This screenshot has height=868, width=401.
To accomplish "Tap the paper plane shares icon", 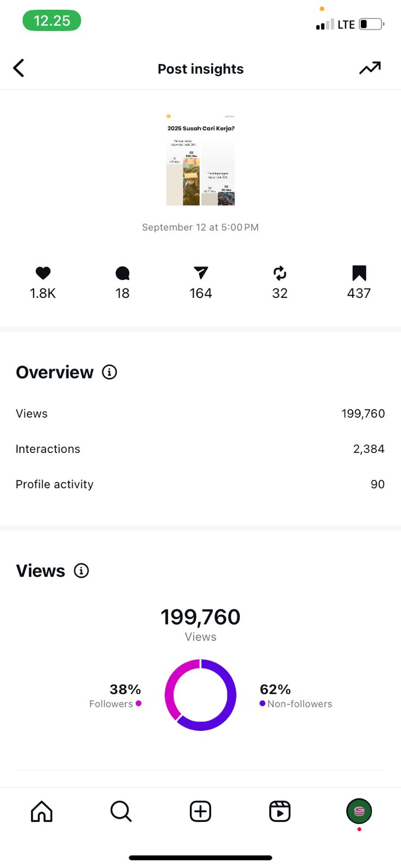I will [x=201, y=273].
